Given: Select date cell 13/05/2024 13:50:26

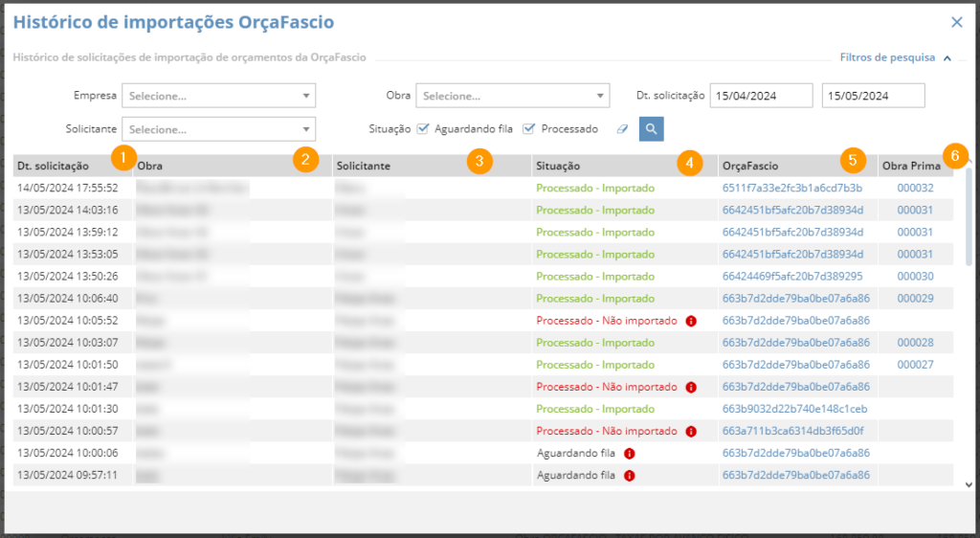Looking at the screenshot, I should 68,277.
